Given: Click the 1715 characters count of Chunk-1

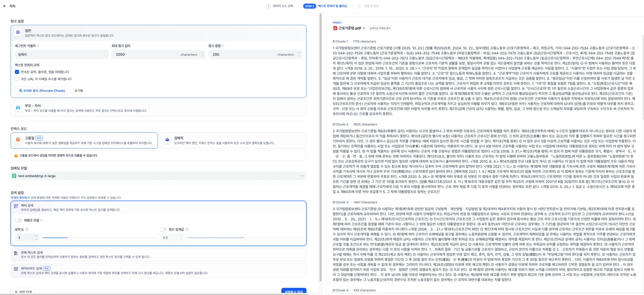Looking at the screenshot, I should (x=365, y=42).
